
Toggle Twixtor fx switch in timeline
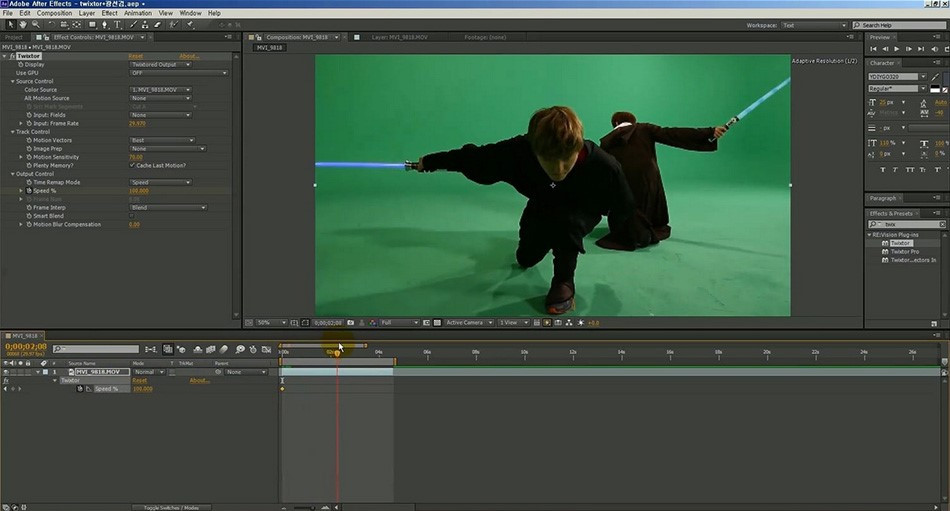coord(6,381)
